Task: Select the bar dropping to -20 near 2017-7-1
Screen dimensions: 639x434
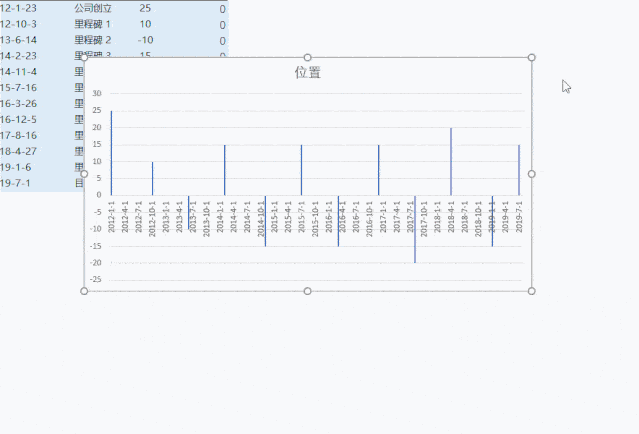Action: pos(415,229)
